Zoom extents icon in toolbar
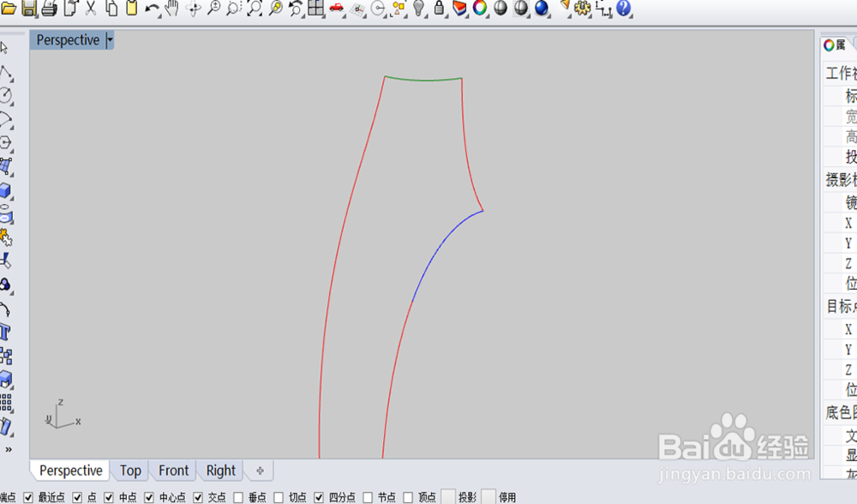The image size is (857, 504). 255,9
